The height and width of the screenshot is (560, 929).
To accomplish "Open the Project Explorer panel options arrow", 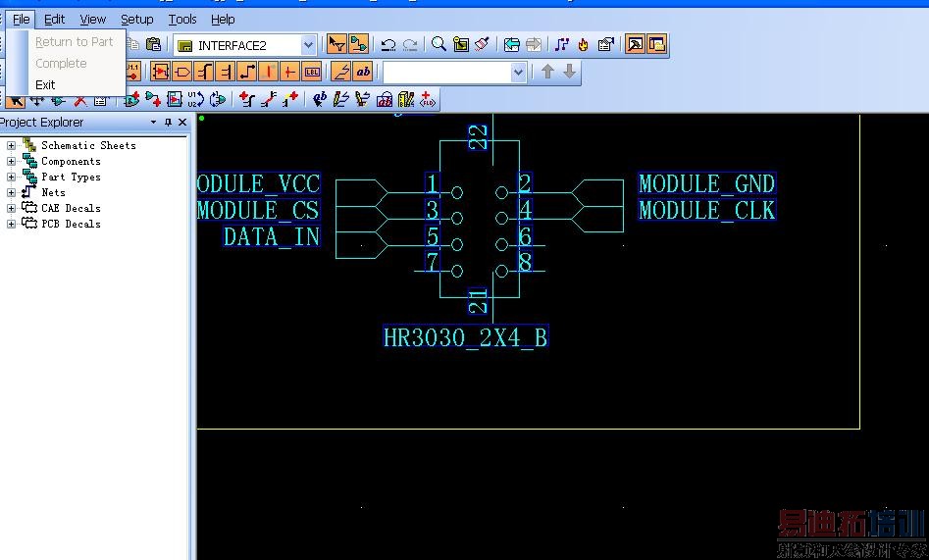I will pyautogui.click(x=153, y=122).
